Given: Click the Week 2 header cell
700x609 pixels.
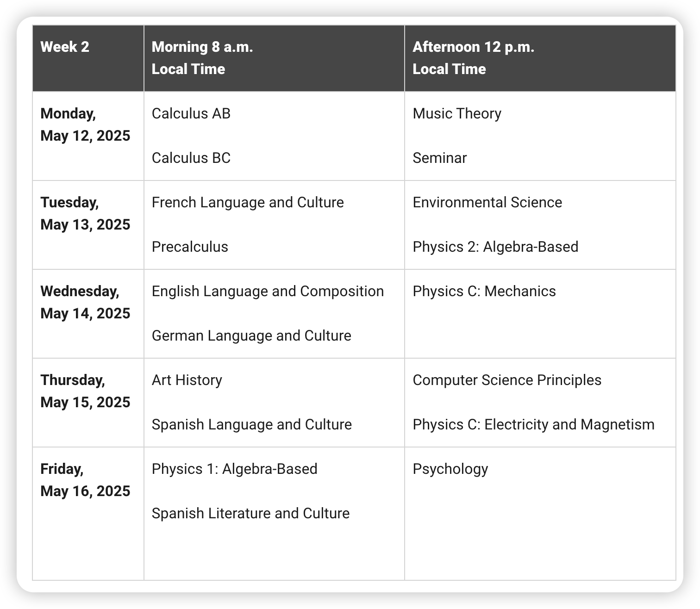Looking at the screenshot, I should point(88,58).
